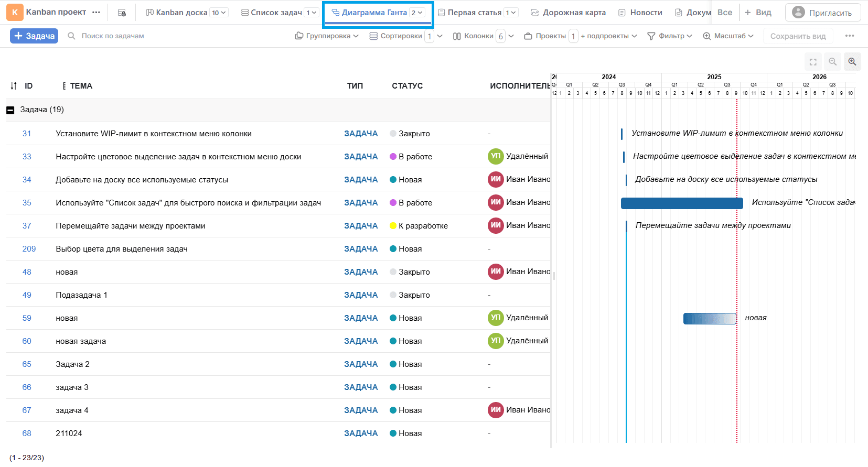Open task ID 209 link

tap(29, 249)
